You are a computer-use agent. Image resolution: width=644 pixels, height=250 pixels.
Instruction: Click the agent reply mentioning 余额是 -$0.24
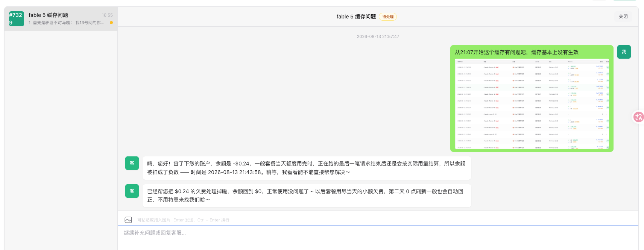coord(307,168)
